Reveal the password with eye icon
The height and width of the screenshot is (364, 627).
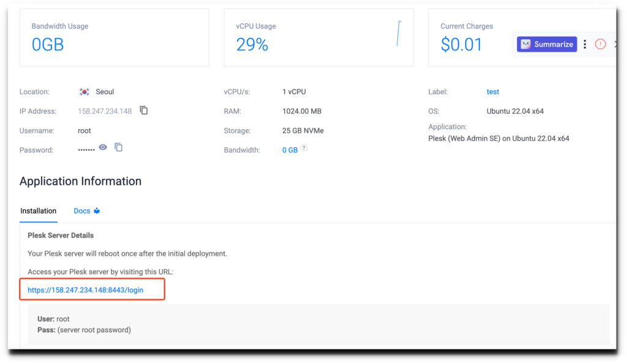coord(103,147)
